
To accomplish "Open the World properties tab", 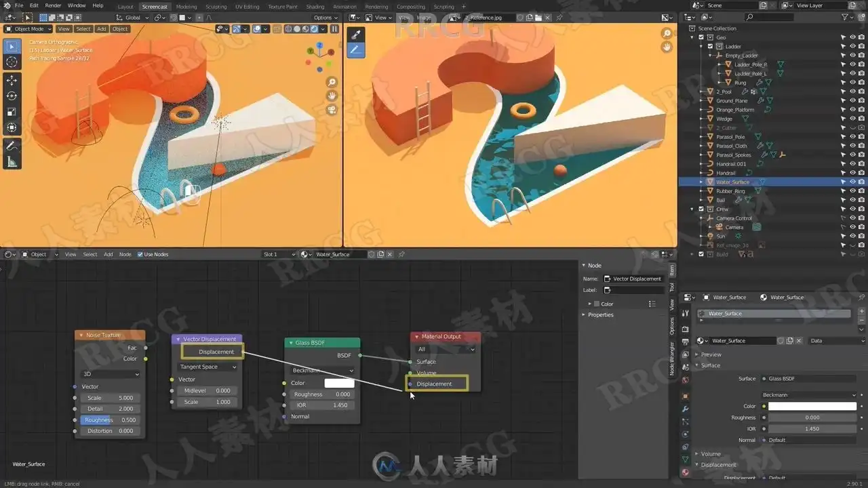I will (686, 380).
